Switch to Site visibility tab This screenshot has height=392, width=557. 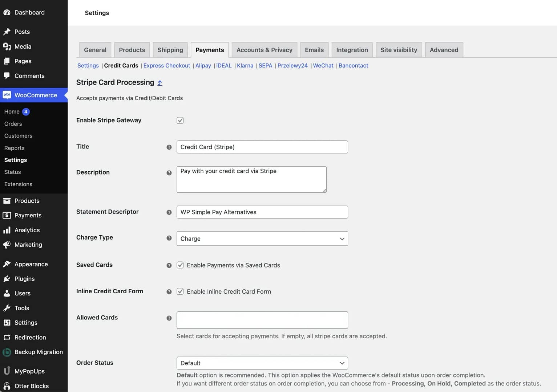[x=399, y=50]
